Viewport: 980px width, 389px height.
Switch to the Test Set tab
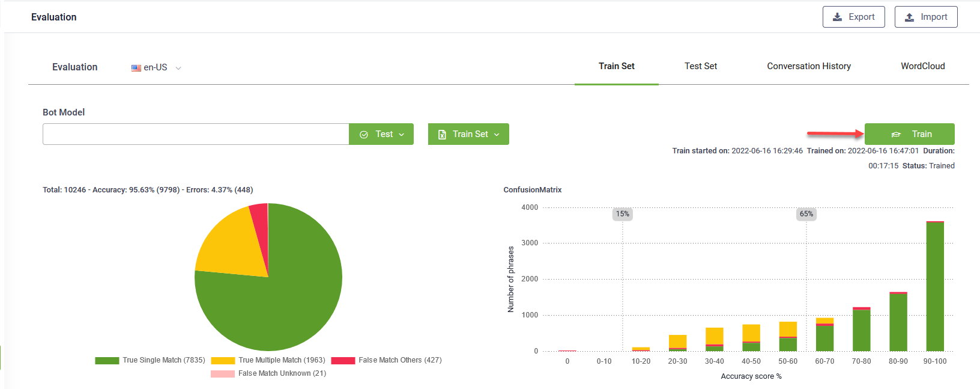(x=701, y=66)
